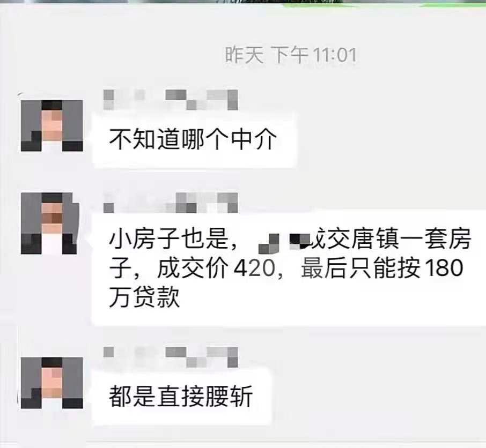Tap avatar beside "不知道哪个中介" message

[x=51, y=126]
